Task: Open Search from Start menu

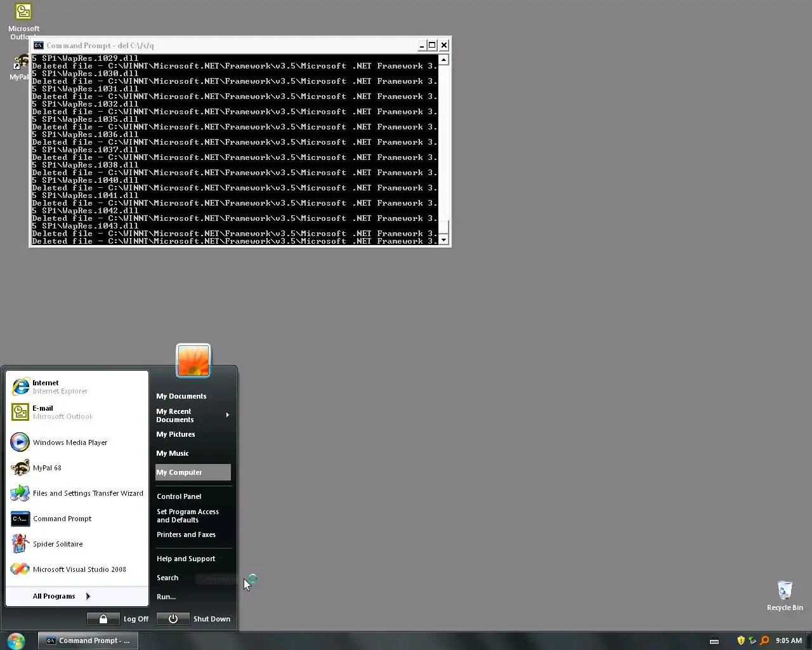Action: [167, 578]
